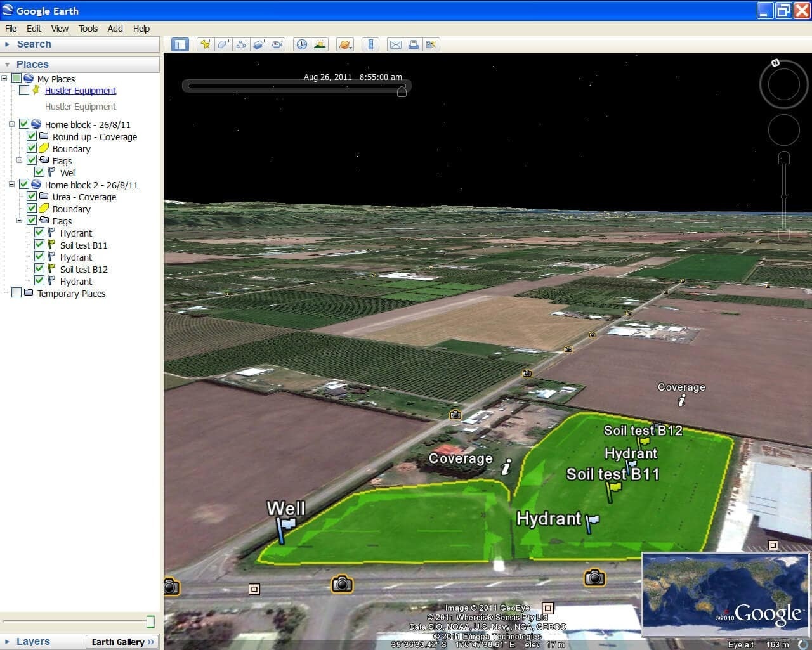Uncheck the Home block 2 - 26/8/11 checkbox
The image size is (812, 650).
[24, 185]
